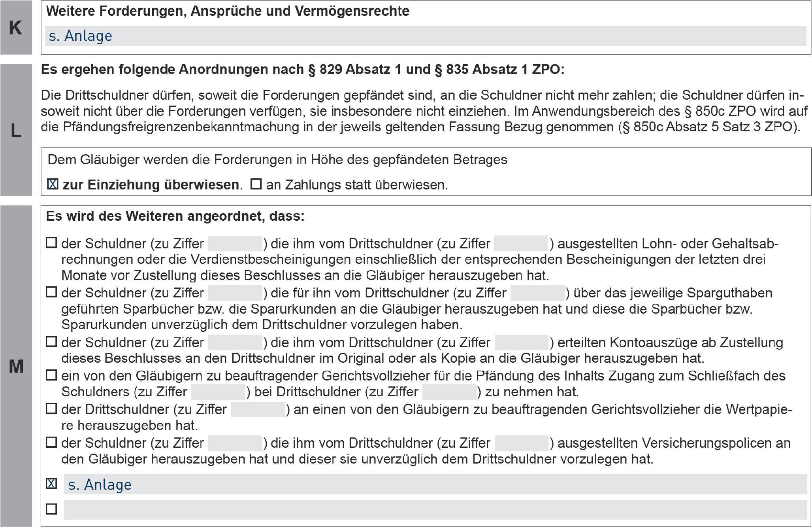Image resolution: width=812 pixels, height=528 pixels.
Task: Click Schuldner Ziffer field in Kontoauszüge row
Action: pos(235,343)
